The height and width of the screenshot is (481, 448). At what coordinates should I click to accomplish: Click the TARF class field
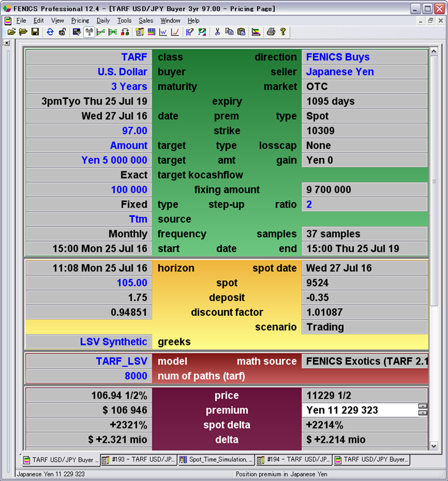pos(89,57)
